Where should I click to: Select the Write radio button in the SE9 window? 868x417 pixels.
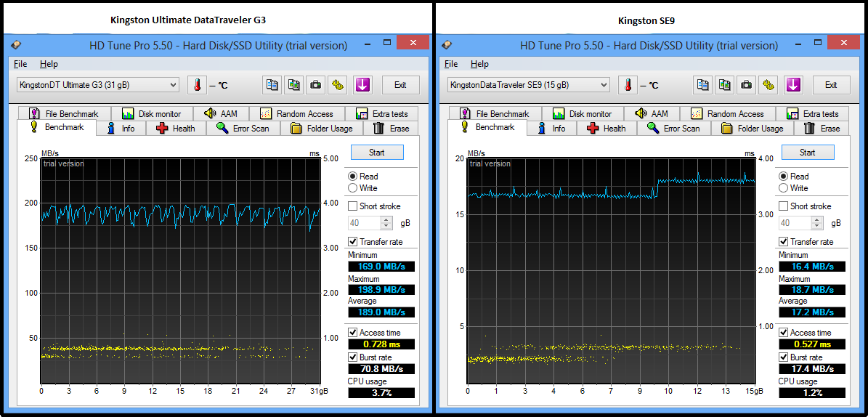(x=783, y=187)
